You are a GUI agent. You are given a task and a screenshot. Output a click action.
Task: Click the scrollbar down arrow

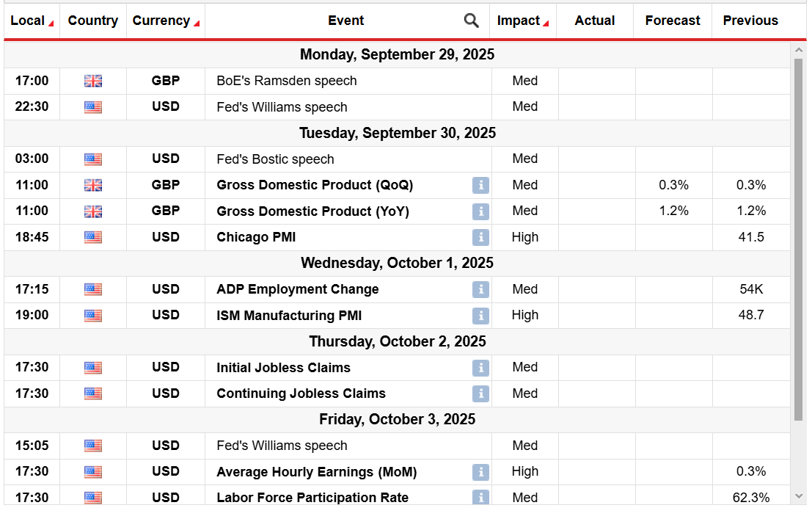point(800,496)
